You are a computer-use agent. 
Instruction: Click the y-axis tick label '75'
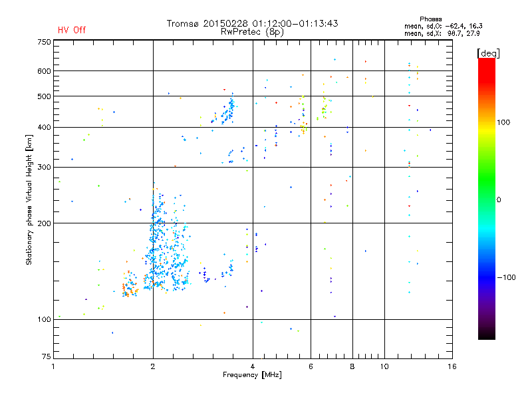tap(47, 356)
